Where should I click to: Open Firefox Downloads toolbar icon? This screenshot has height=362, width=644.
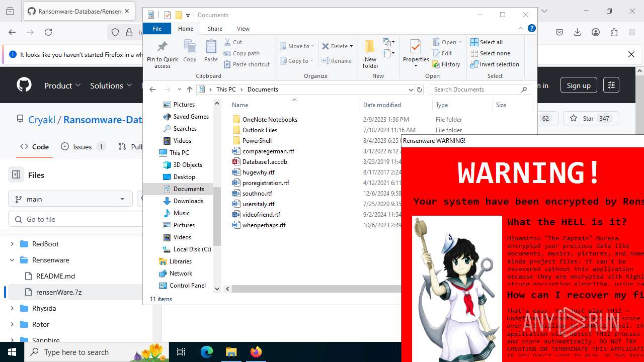[x=577, y=32]
